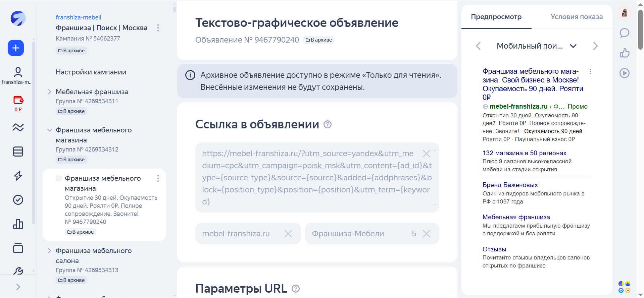Switch to Условия показа tab
The height and width of the screenshot is (298, 644).
[x=577, y=17]
